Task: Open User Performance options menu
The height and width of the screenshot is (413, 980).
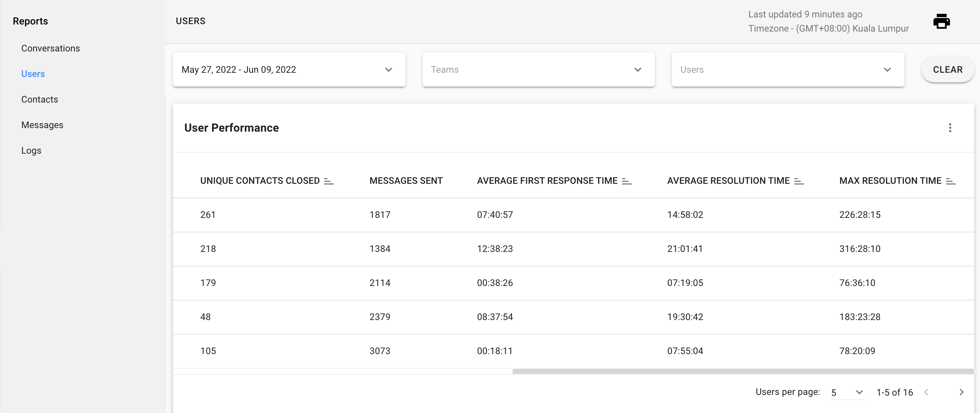Action: [950, 128]
